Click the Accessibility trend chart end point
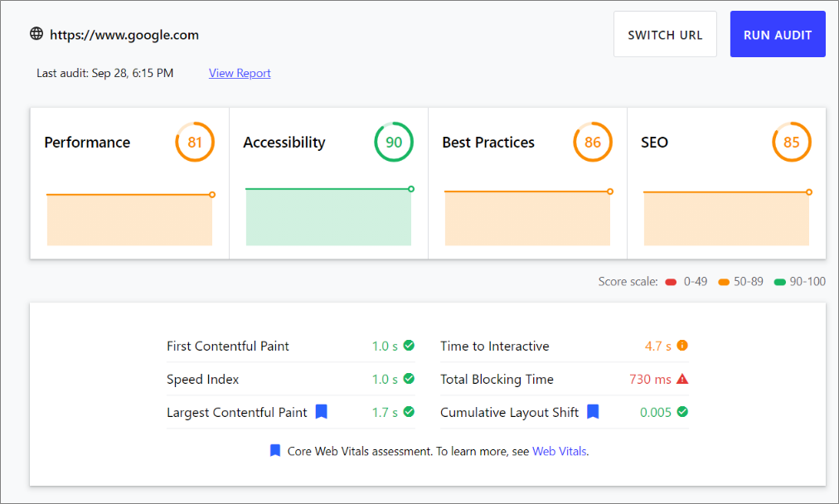 click(411, 189)
